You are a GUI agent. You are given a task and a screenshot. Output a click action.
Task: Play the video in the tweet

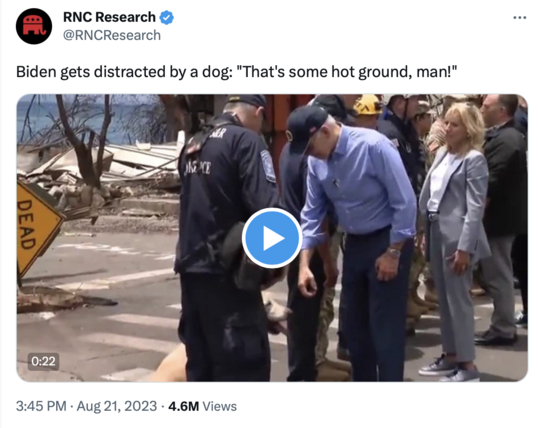click(x=272, y=238)
